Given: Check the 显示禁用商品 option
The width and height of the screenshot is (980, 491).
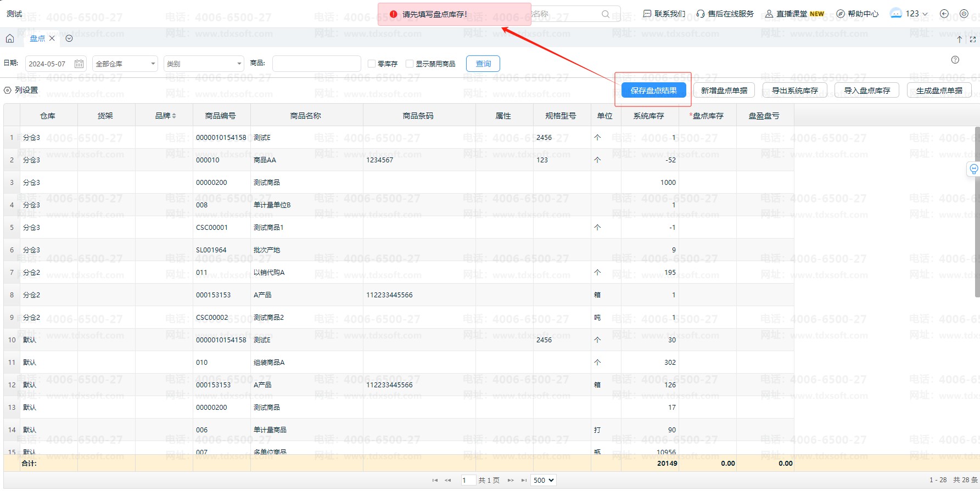Looking at the screenshot, I should pyautogui.click(x=410, y=64).
